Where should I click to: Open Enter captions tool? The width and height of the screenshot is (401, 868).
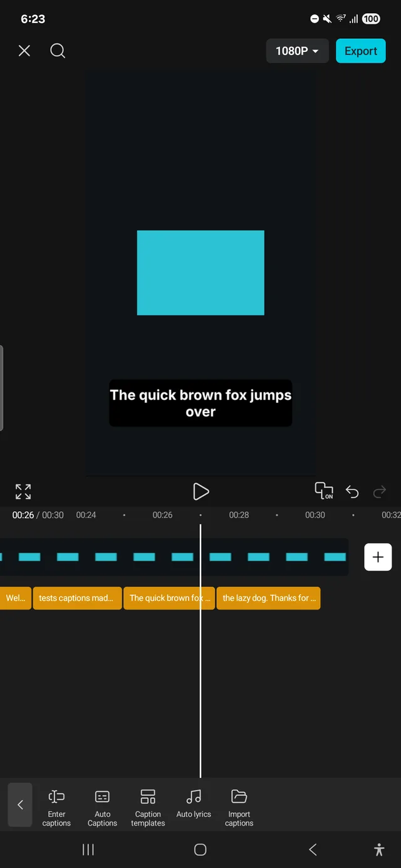tap(56, 808)
